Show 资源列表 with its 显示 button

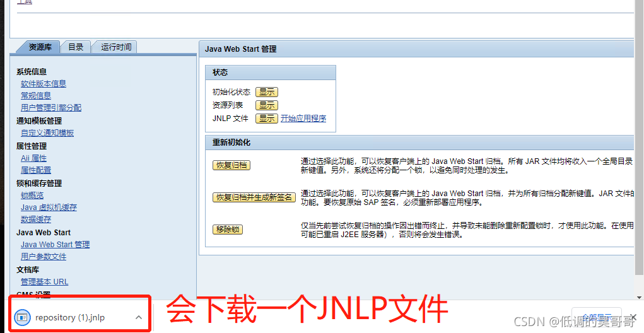267,105
